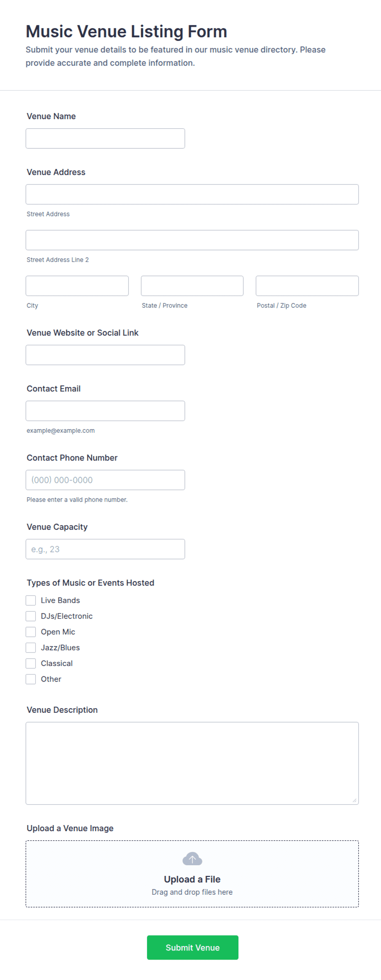Open the Upload a File drop area

(192, 874)
